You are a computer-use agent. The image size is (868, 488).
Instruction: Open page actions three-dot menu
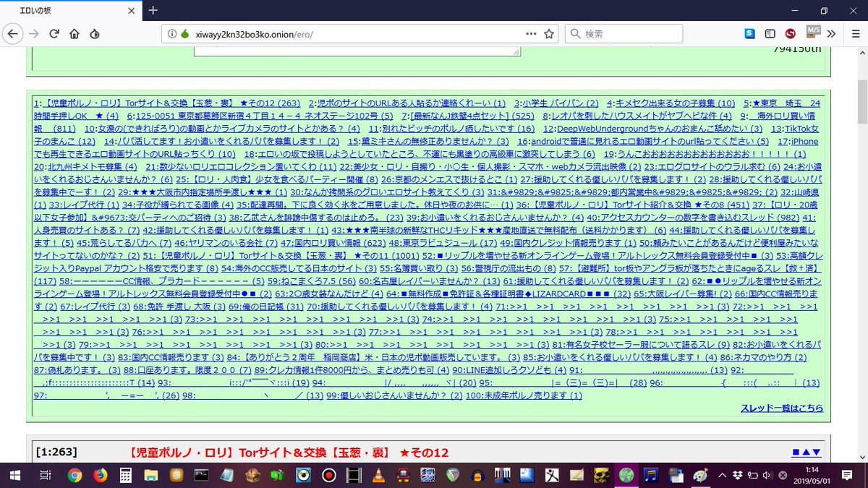531,33
